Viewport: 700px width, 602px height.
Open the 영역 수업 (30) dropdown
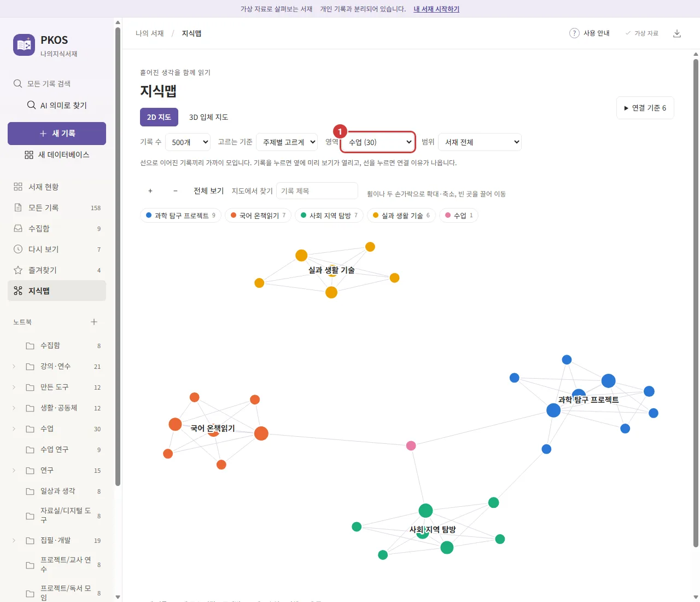(x=378, y=142)
